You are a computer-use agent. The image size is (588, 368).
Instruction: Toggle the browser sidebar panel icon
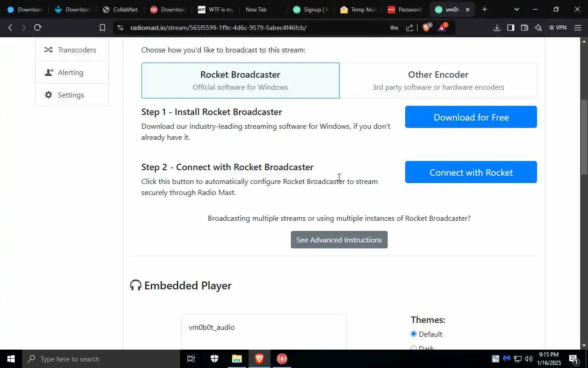click(x=511, y=28)
